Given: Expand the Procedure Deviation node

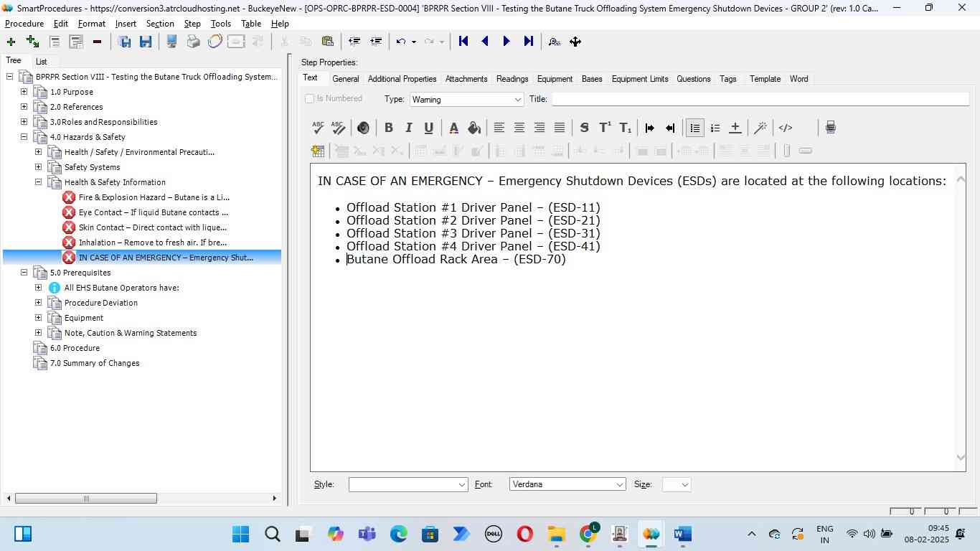Looking at the screenshot, I should pyautogui.click(x=38, y=303).
